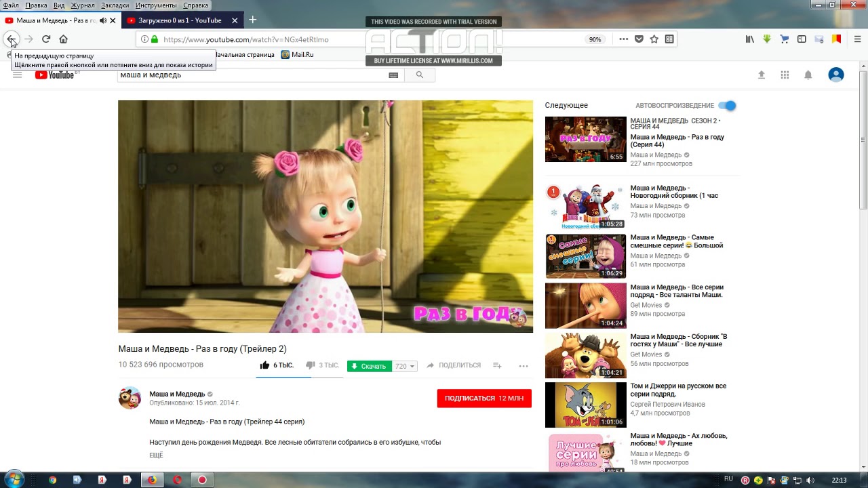Open "Самые смешные серии!" video thumbnail
868x488 pixels.
point(586,256)
